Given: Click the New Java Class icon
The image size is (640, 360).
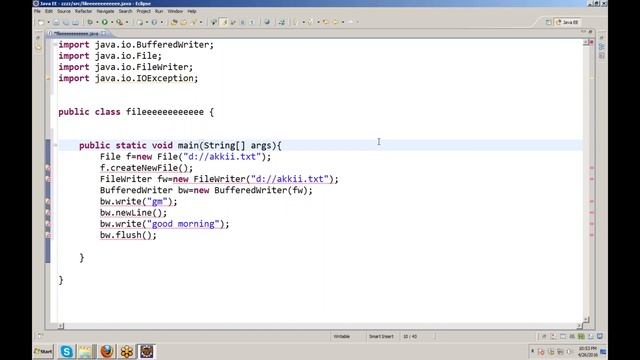Looking at the screenshot, I should coord(154,22).
